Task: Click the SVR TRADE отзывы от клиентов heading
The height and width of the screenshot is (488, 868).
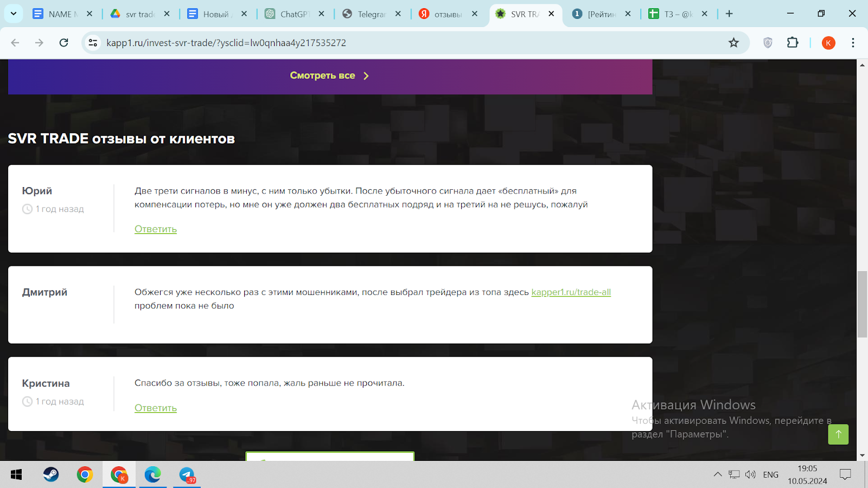Action: pyautogui.click(x=122, y=139)
